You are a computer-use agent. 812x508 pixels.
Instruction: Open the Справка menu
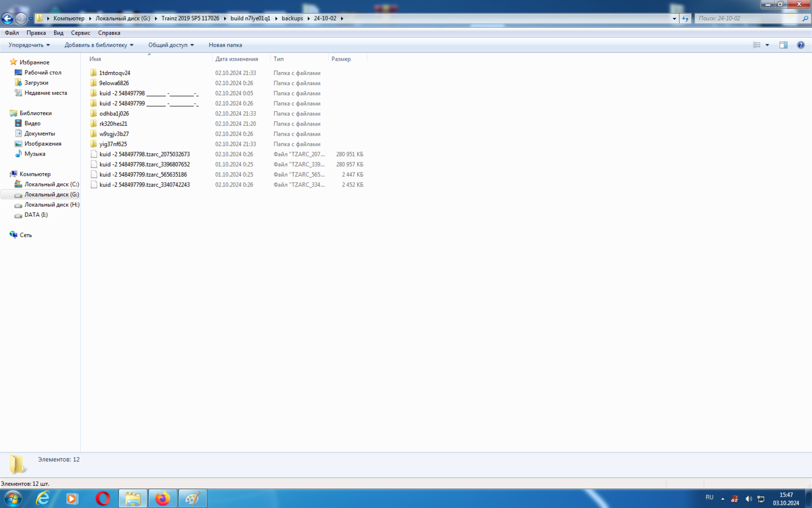pyautogui.click(x=109, y=33)
